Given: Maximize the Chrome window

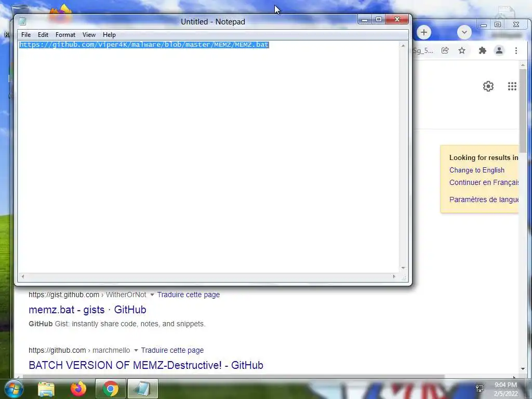Looking at the screenshot, I should [498, 24].
